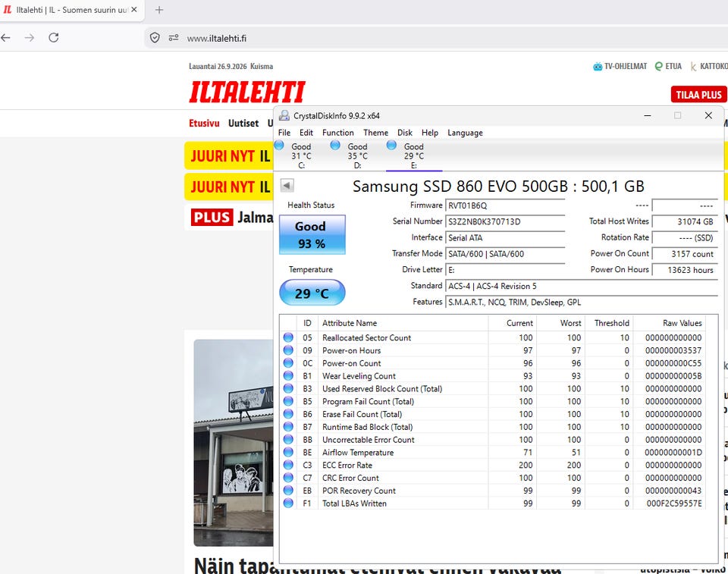Click status orb for Uncorrectable Error Count
The image size is (728, 574).
point(288,439)
